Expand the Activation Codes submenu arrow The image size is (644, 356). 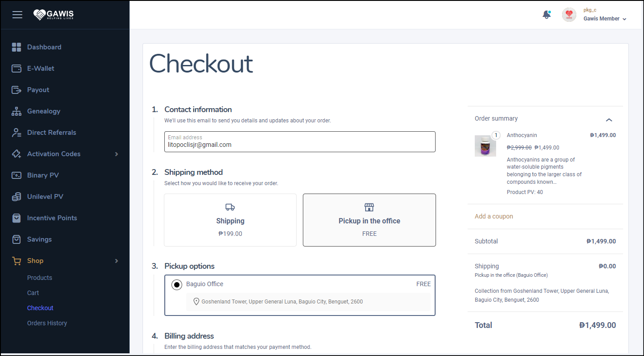click(117, 154)
